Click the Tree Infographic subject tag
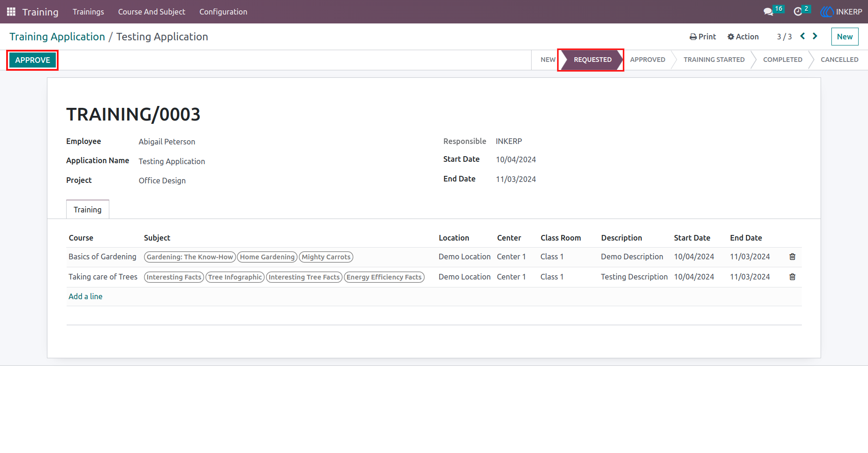Viewport: 868px width, 453px height. click(x=235, y=277)
